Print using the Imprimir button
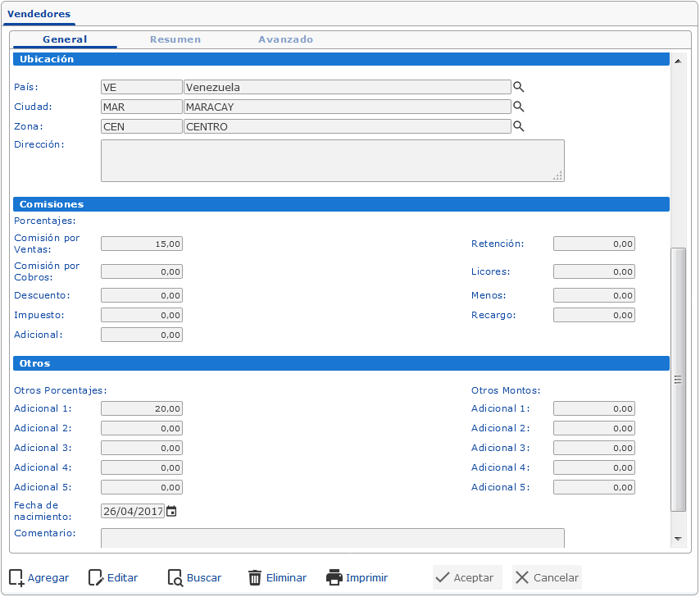The image size is (700, 597). [x=357, y=577]
